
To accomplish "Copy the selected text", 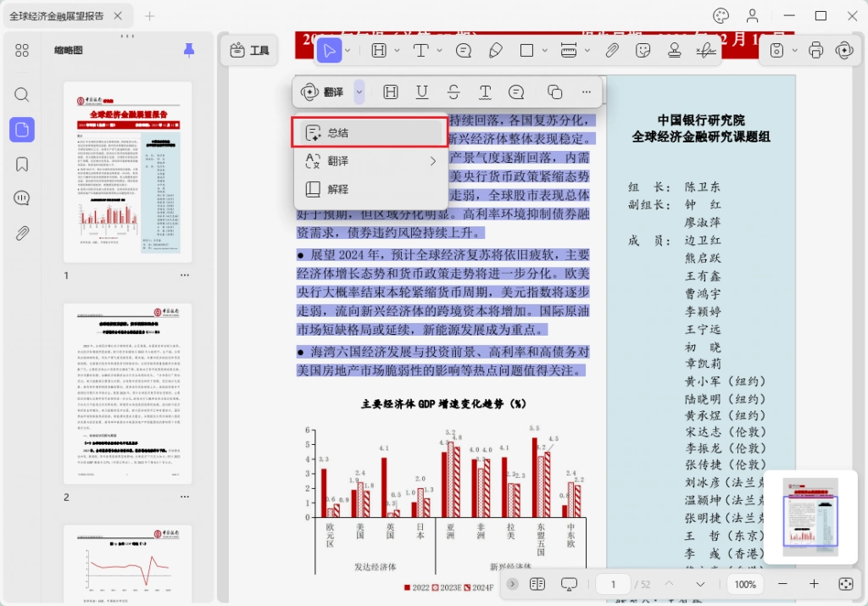I will [x=554, y=92].
